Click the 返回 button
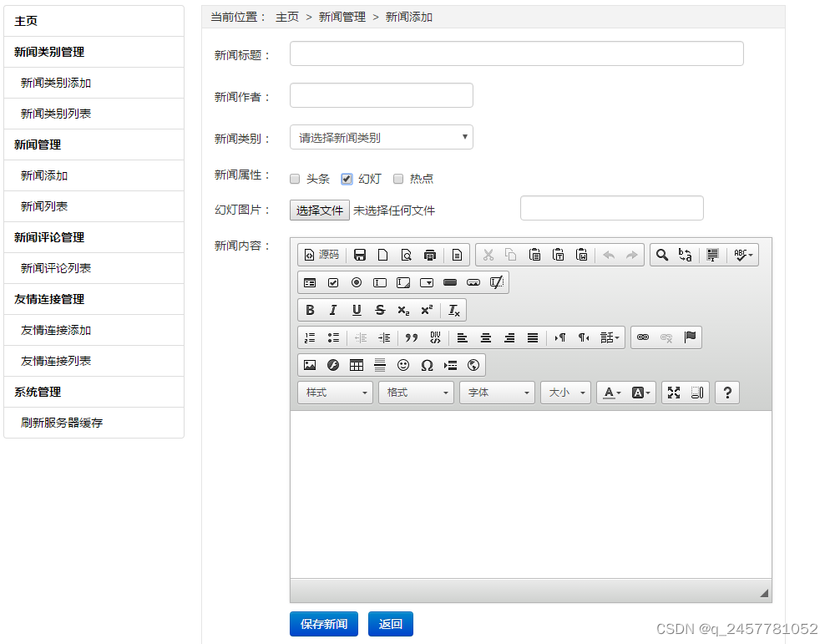The width and height of the screenshot is (830, 644). tap(391, 624)
